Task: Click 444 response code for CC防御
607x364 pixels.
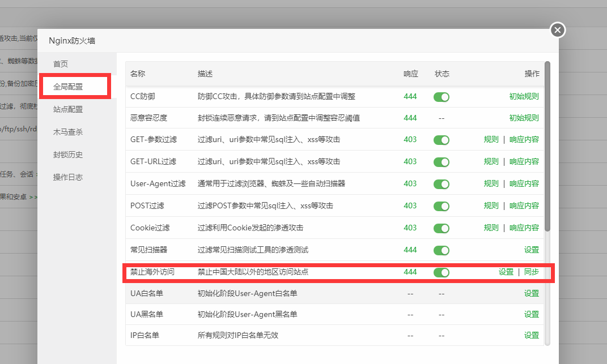Action: pos(410,96)
